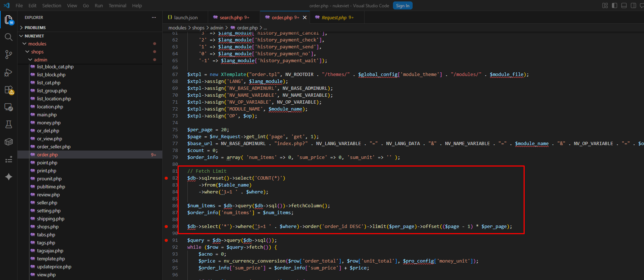Open list_block.php file
This screenshot has height=280, width=644.
[x=90, y=75]
